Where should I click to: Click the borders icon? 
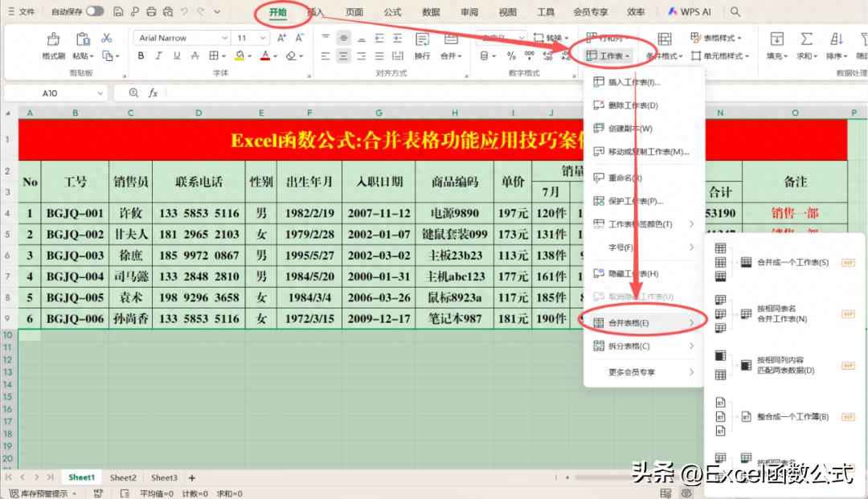click(214, 56)
